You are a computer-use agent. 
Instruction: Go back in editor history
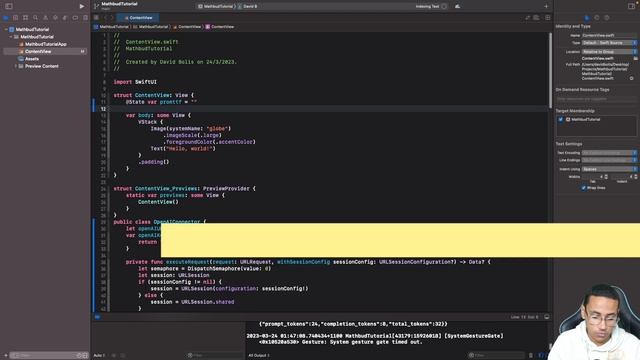105,18
